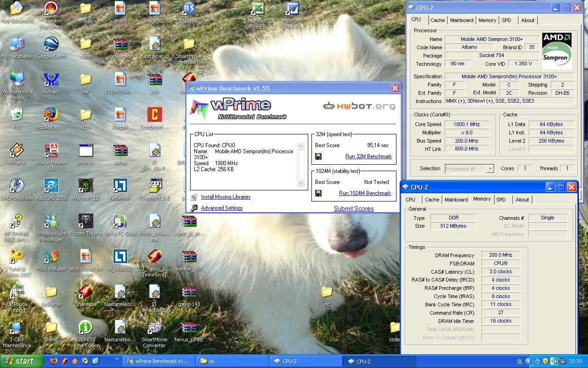Image resolution: width=588 pixels, height=368 pixels.
Task: Open the About tab in upper CPU-Z window
Action: [x=528, y=20]
